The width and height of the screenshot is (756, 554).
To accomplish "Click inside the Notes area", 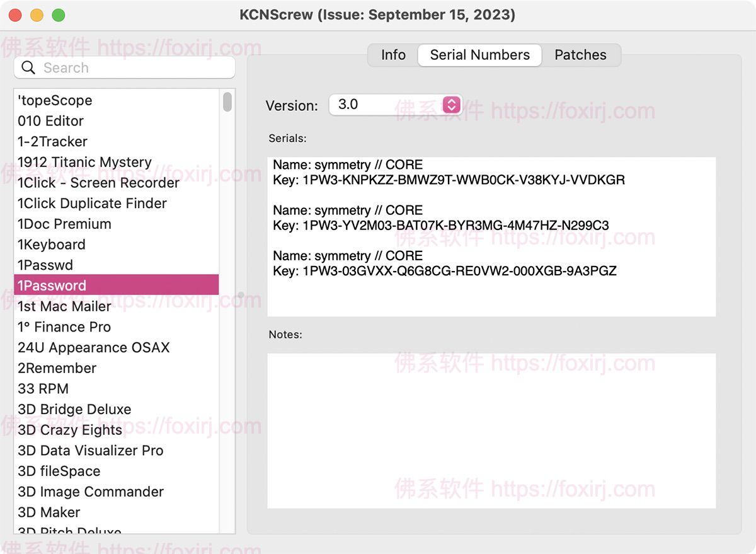I will pos(491,430).
